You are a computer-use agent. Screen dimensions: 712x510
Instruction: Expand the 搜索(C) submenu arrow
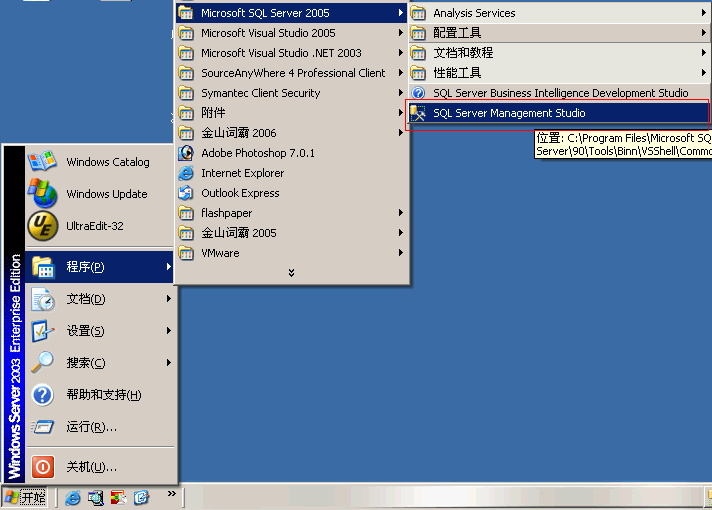tap(168, 362)
